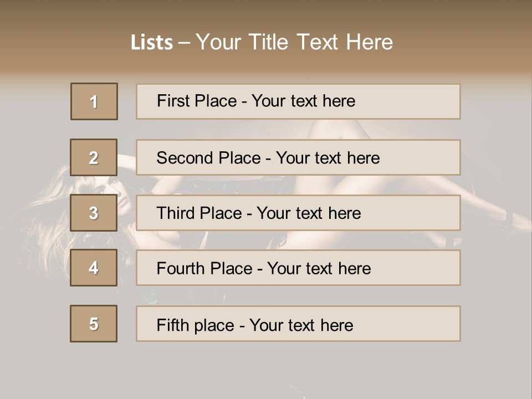Place cursor on word "Title" in heading

(x=270, y=42)
